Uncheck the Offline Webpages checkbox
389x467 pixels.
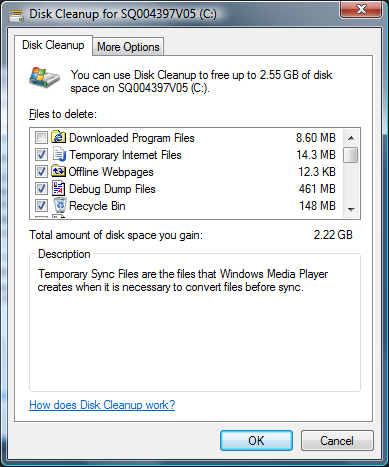(x=41, y=171)
